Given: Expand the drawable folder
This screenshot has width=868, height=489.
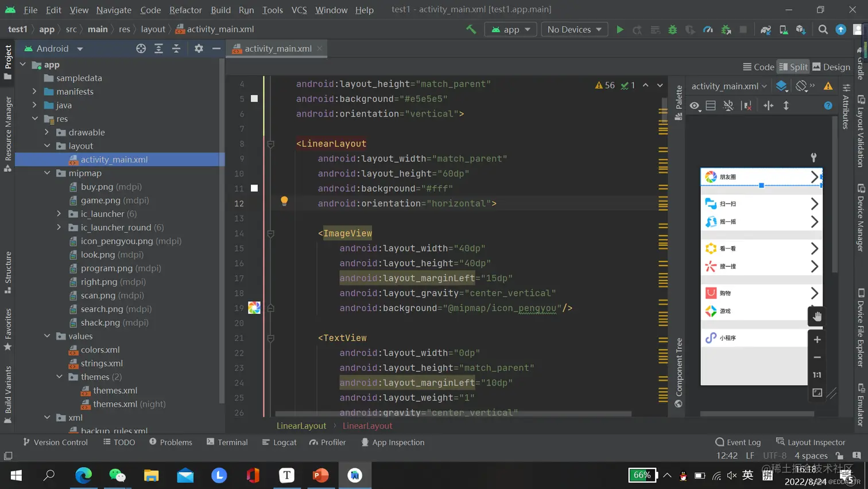Looking at the screenshot, I should (47, 132).
